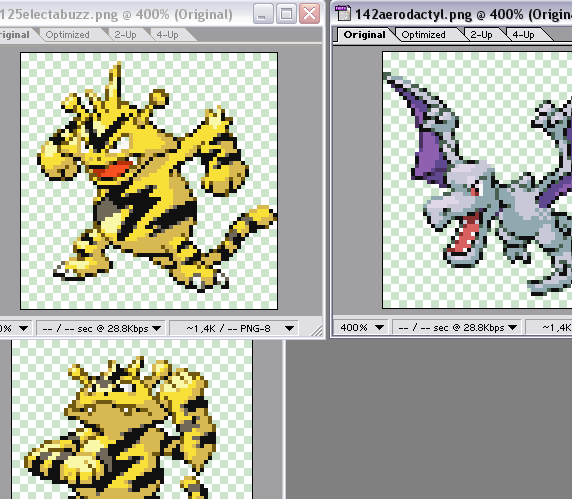This screenshot has width=572, height=499.
Task: Open 4-Up tab in aerodactyl window
Action: 526,35
